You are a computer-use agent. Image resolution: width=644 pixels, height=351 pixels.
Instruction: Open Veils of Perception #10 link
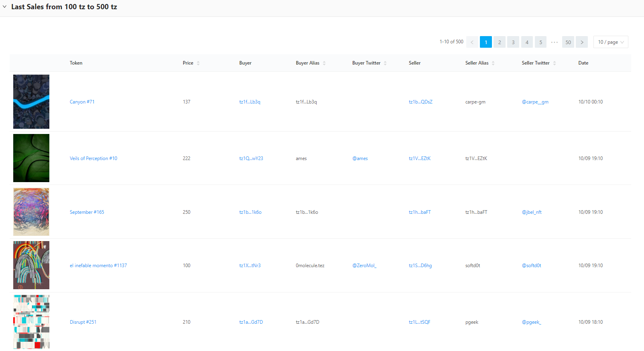point(93,158)
